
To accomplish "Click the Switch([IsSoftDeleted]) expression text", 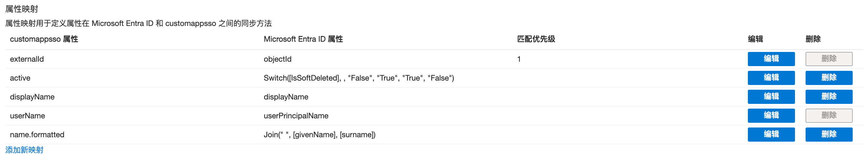I will [x=359, y=78].
